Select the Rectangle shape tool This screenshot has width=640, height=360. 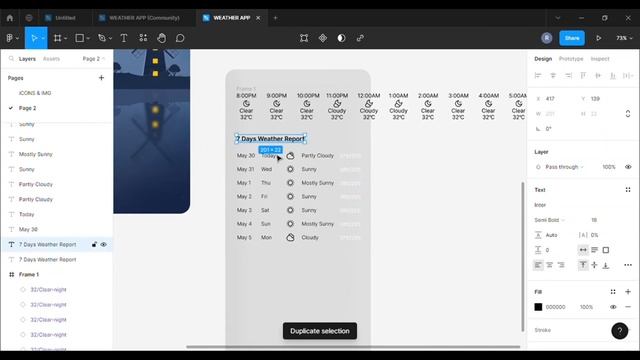coord(80,38)
